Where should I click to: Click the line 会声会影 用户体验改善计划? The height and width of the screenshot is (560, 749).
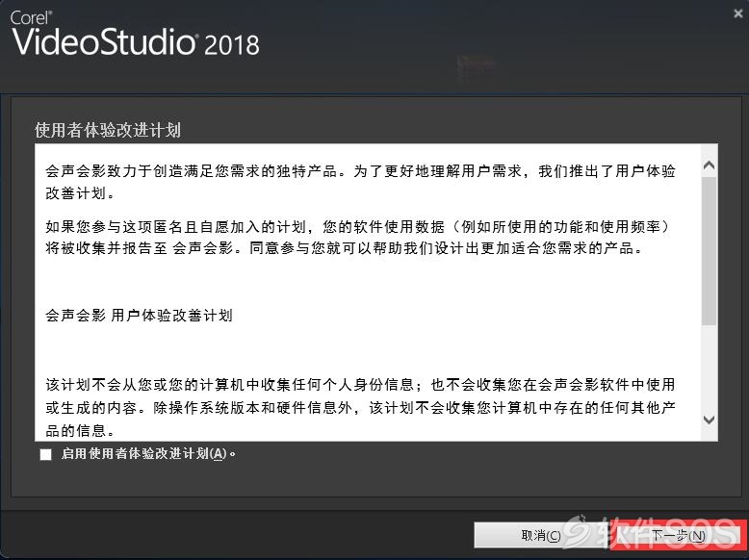[x=139, y=315]
